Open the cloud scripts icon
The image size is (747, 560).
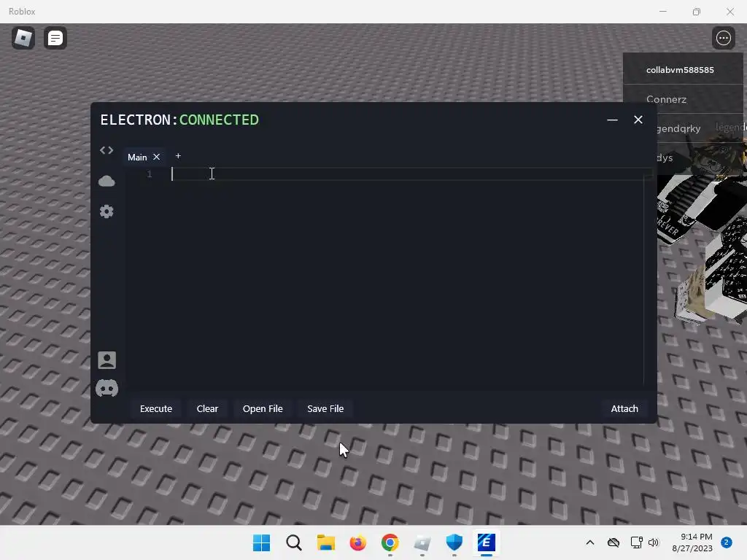pyautogui.click(x=107, y=181)
